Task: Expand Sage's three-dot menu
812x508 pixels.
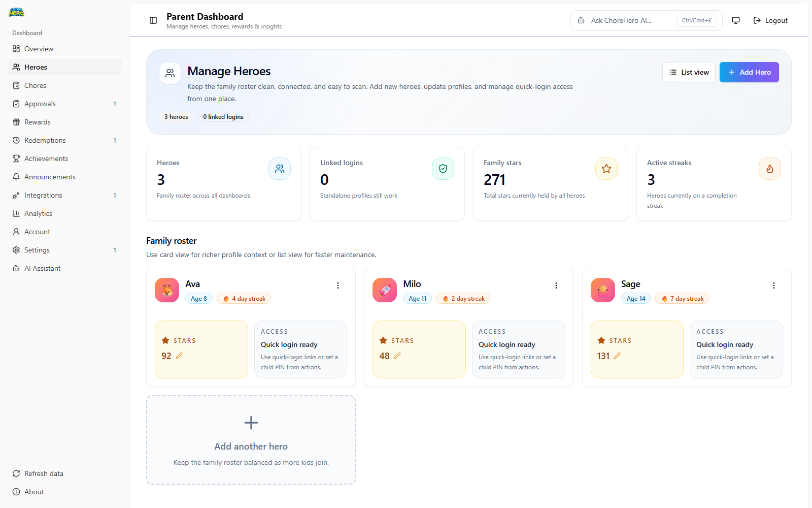Action: [773, 285]
